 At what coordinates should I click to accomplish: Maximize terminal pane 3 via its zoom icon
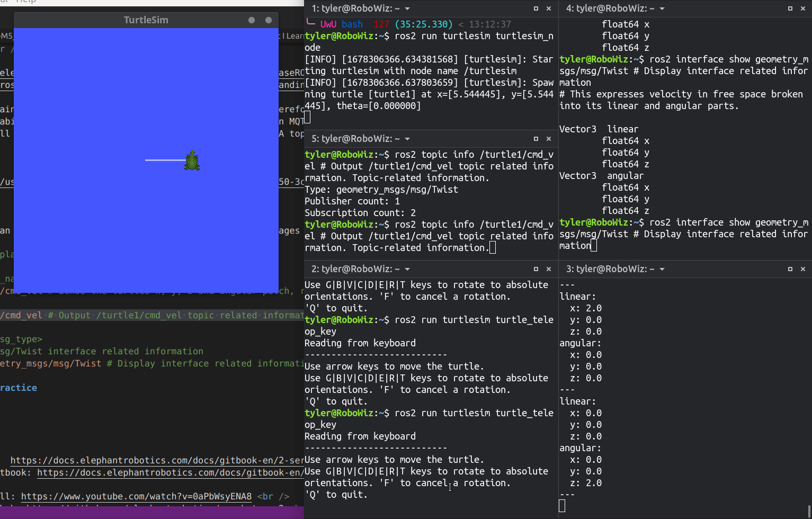coord(790,269)
